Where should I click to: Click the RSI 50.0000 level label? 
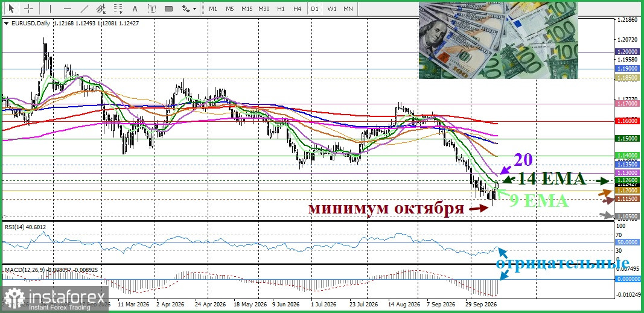pos(628,242)
